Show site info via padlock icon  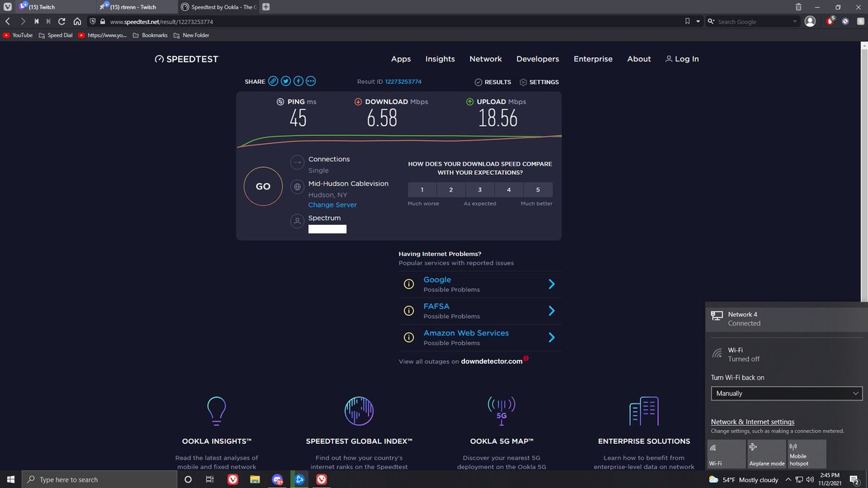point(103,22)
